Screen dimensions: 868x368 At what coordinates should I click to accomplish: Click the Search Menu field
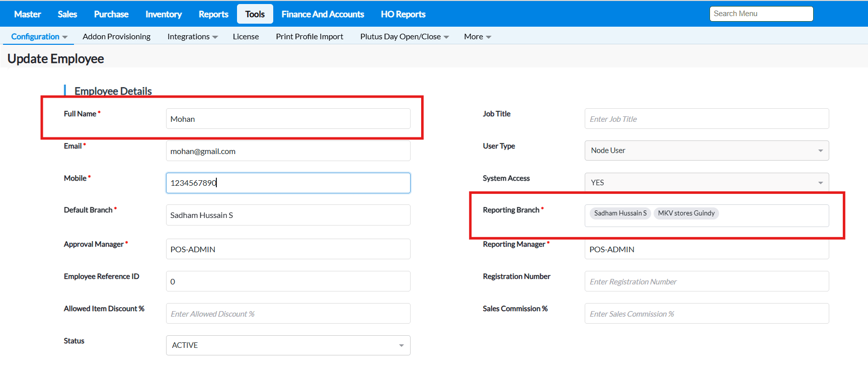(x=761, y=14)
